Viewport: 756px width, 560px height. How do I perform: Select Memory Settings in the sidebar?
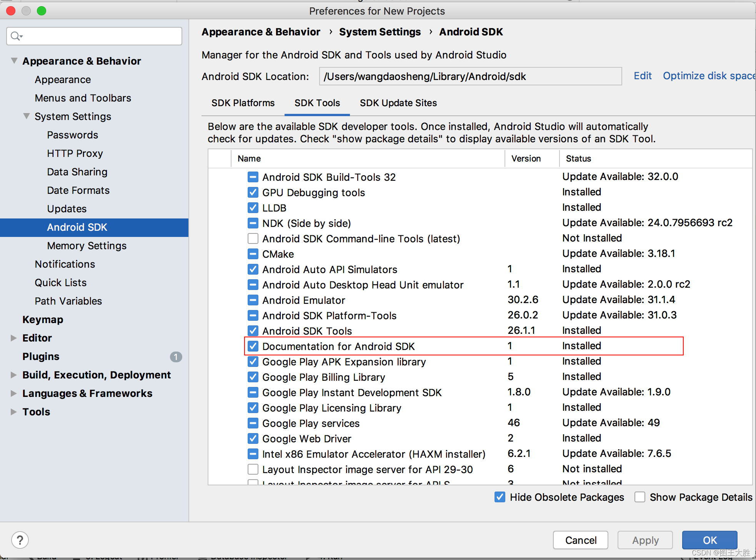click(x=87, y=245)
